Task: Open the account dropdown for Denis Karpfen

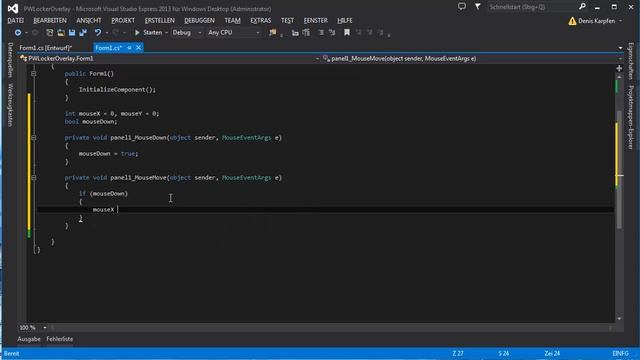Action: [x=620, y=21]
